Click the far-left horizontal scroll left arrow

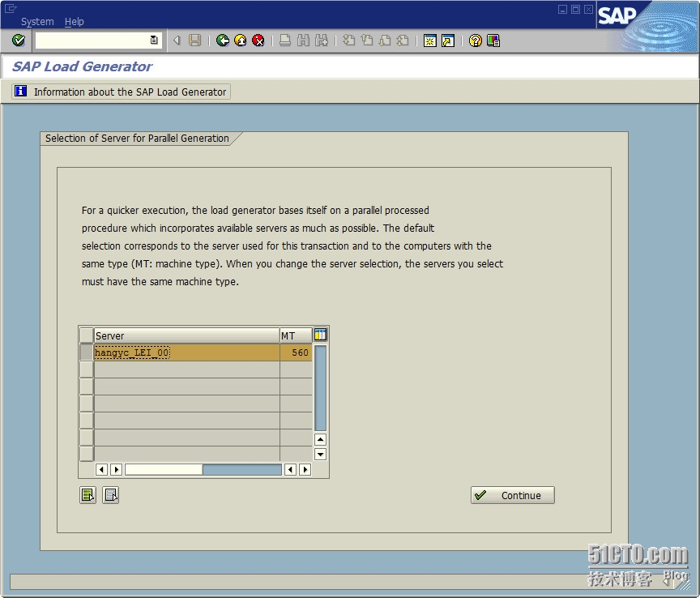[x=101, y=469]
